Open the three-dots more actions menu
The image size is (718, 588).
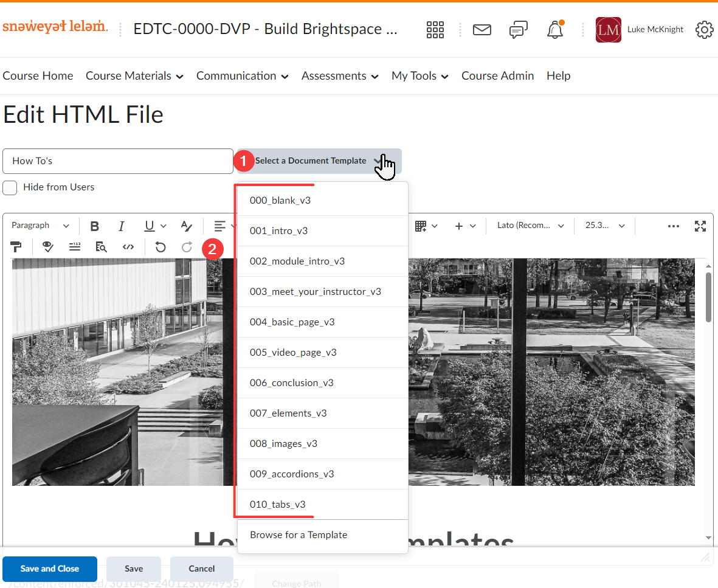coord(673,226)
